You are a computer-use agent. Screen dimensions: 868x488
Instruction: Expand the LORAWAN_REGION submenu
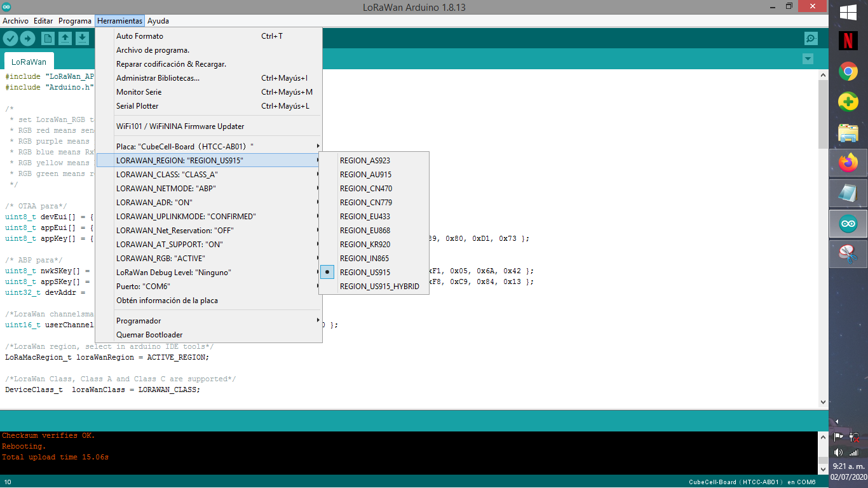point(209,161)
